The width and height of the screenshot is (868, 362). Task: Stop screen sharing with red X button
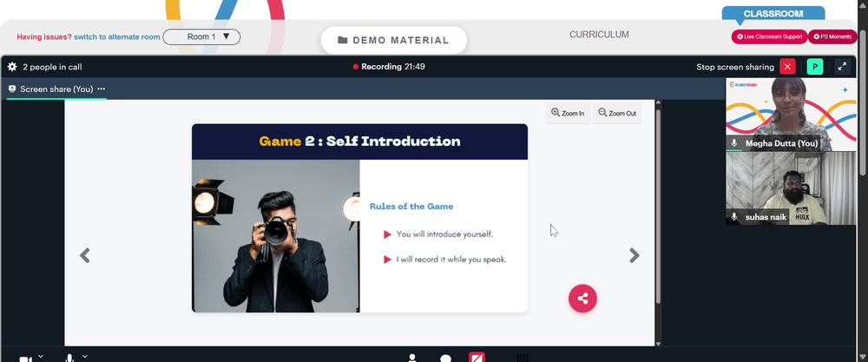coord(787,67)
